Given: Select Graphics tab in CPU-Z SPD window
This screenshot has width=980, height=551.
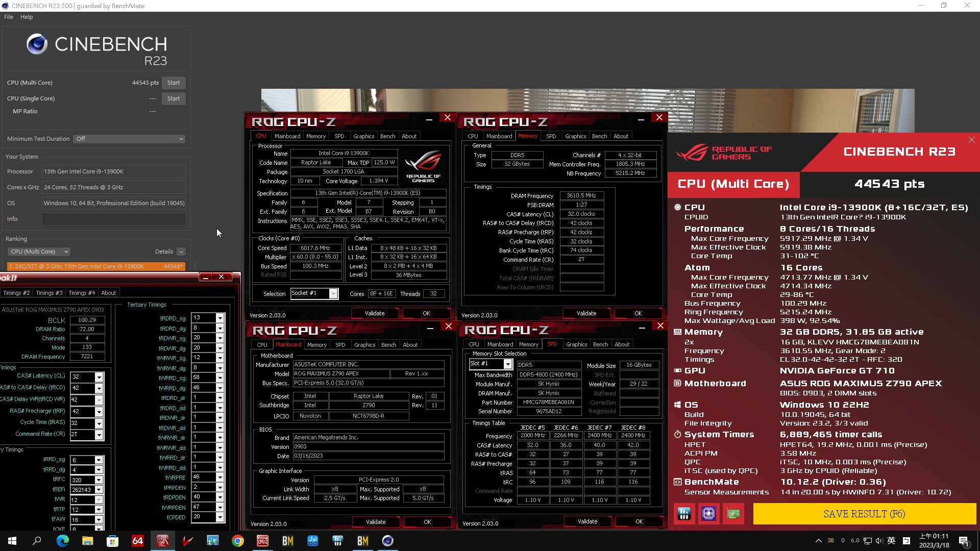Looking at the screenshot, I should coord(576,344).
